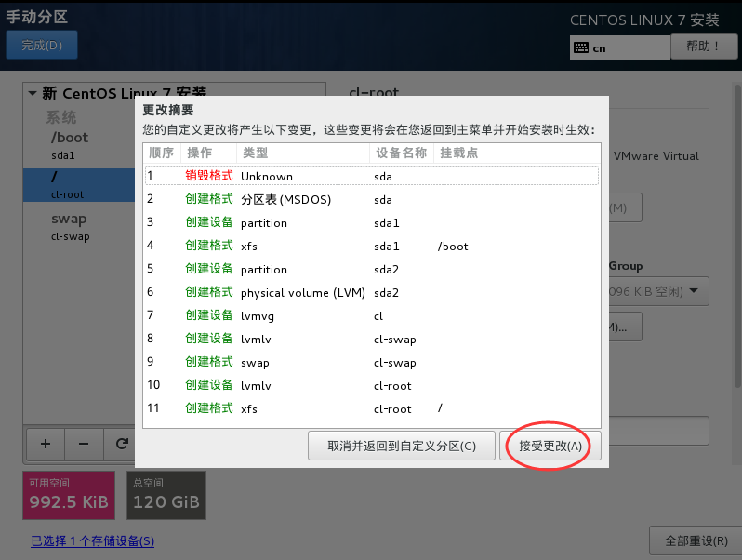Click the 操作 column header
Viewport: 742px width, 560px height.
(x=200, y=153)
